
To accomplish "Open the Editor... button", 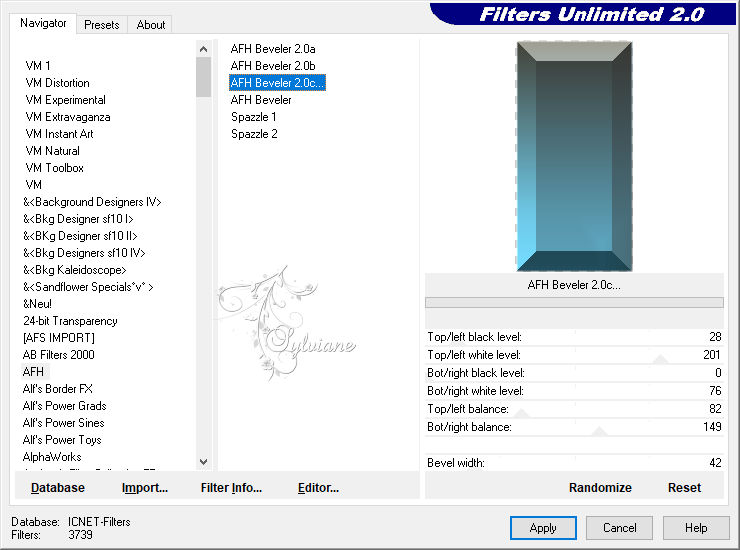I will [x=319, y=488].
